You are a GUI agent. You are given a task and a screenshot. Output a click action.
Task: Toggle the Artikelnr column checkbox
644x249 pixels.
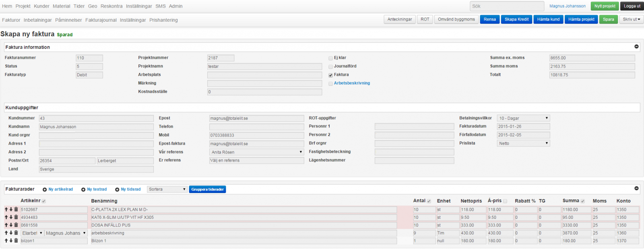pos(44,201)
